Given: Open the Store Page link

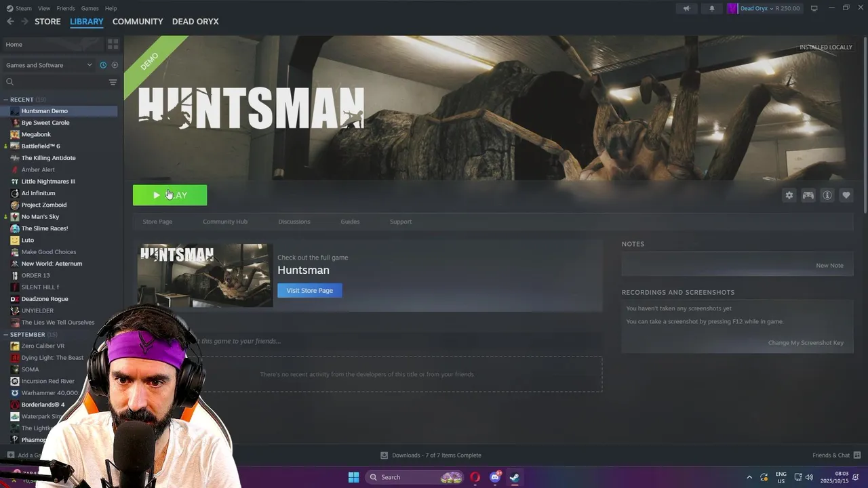Looking at the screenshot, I should tap(157, 222).
